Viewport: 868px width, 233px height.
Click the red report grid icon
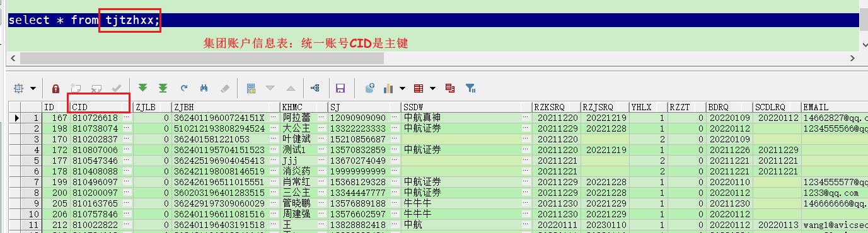point(419,88)
